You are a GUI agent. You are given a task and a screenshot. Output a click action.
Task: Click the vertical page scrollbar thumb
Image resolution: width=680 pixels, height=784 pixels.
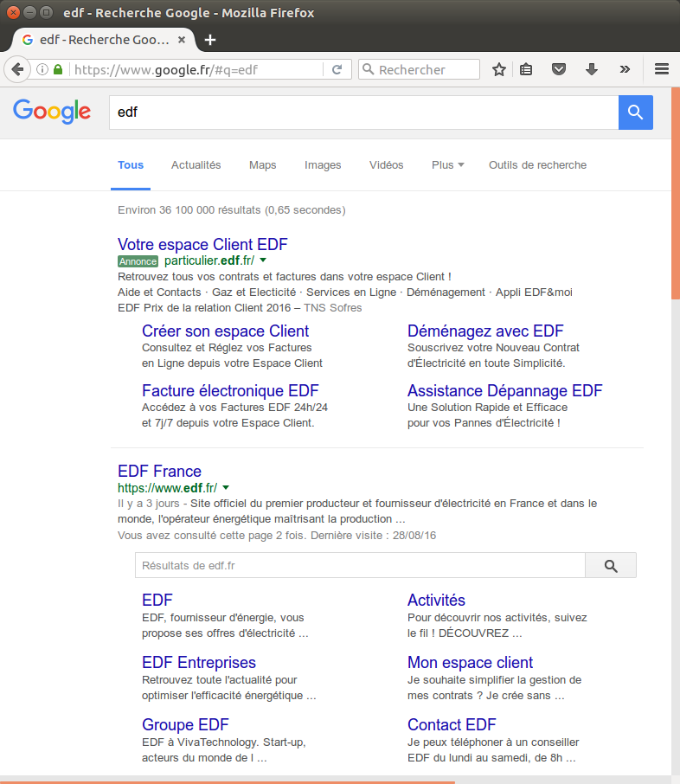coord(676,194)
